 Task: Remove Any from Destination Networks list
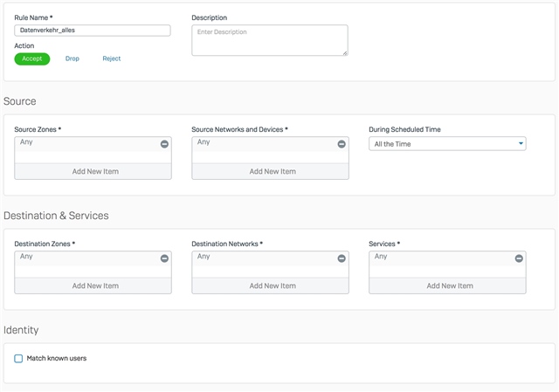342,258
